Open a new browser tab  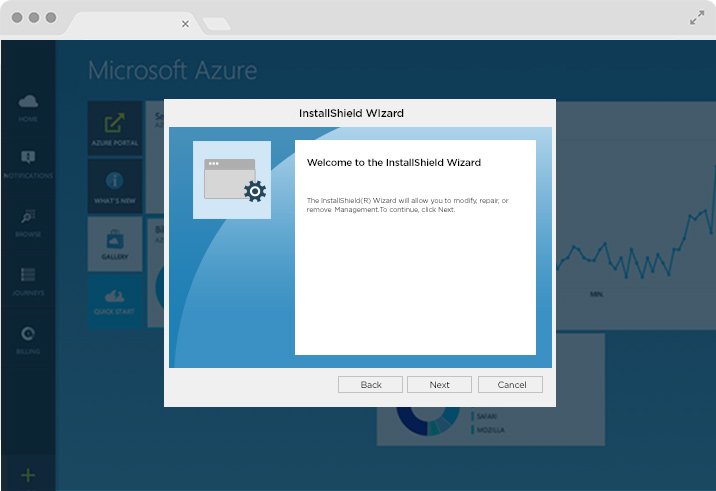coord(216,24)
